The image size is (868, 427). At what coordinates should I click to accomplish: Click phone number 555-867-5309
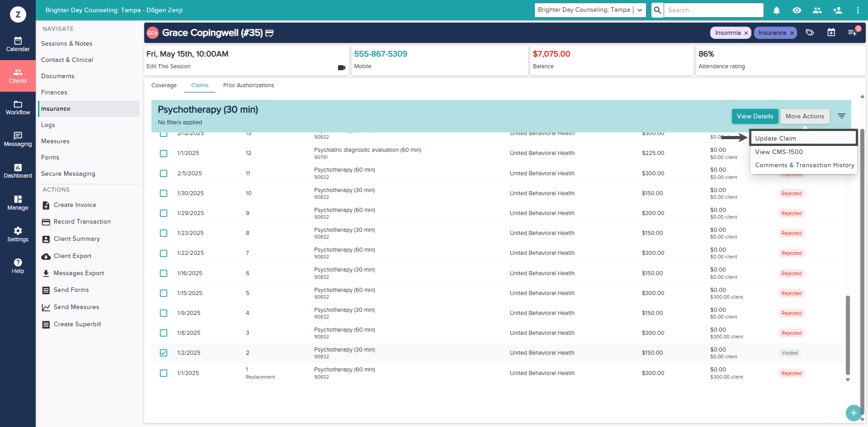381,54
